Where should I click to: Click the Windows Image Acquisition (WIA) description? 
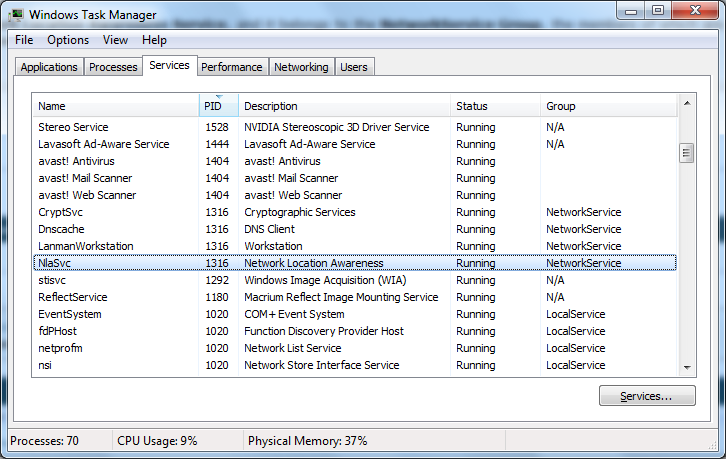(325, 280)
